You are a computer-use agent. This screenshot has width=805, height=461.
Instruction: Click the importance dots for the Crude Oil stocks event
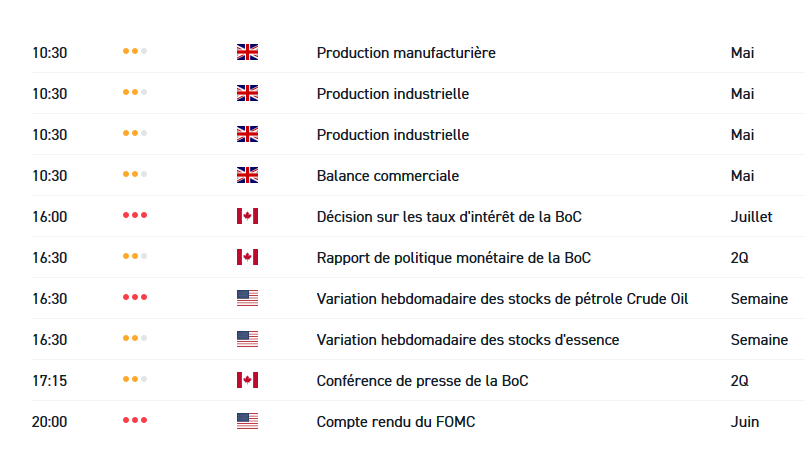point(135,298)
